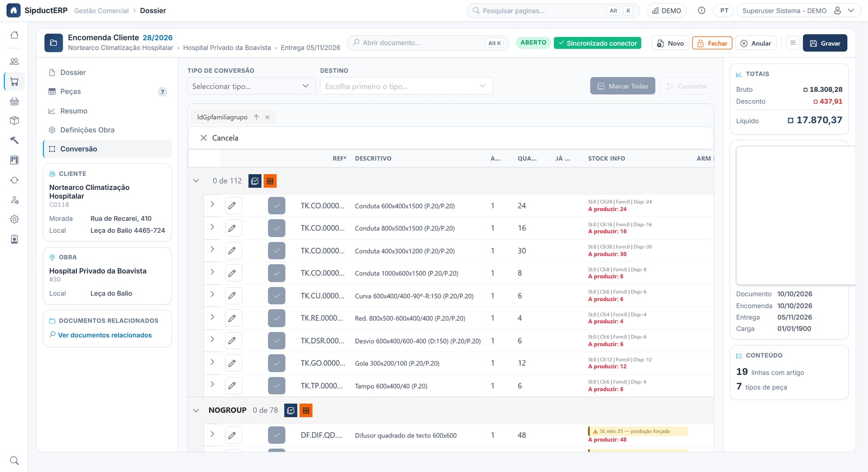Image resolution: width=868 pixels, height=472 pixels.
Task: Remove the IdGpfamiliagrupo grouping chip
Action: (268, 117)
